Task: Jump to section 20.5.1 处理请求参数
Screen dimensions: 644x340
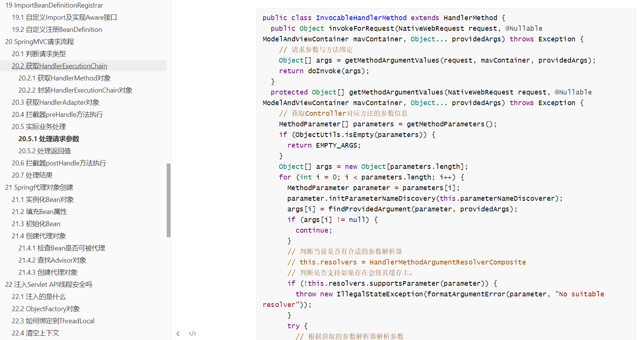Action: coord(49,139)
